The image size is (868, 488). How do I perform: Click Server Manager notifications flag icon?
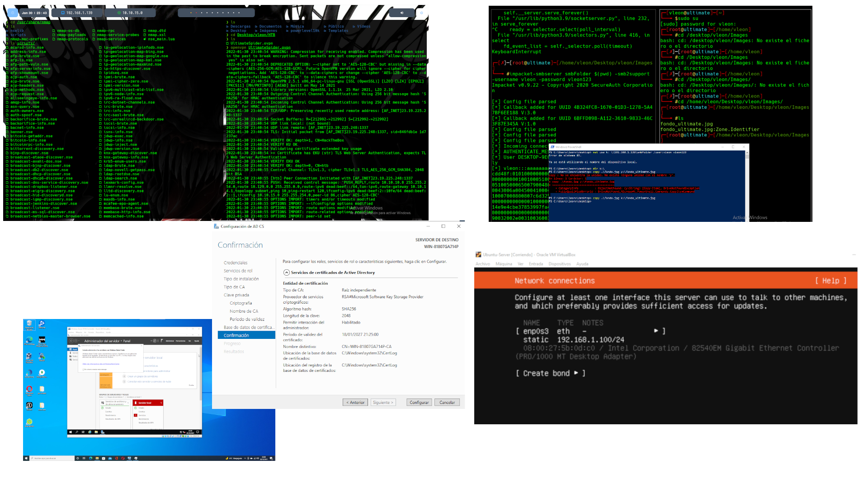coord(162,341)
